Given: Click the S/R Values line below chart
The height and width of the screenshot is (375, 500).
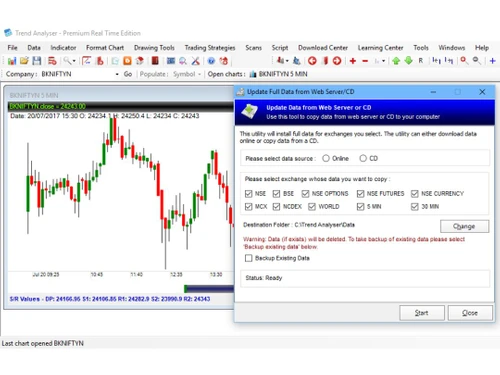Looking at the screenshot, I should tap(110, 299).
